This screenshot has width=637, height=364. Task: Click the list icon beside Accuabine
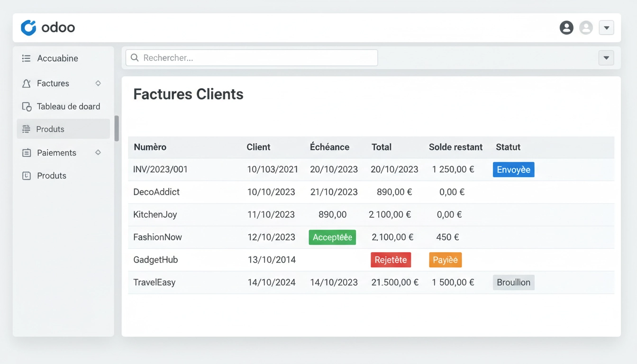27,58
